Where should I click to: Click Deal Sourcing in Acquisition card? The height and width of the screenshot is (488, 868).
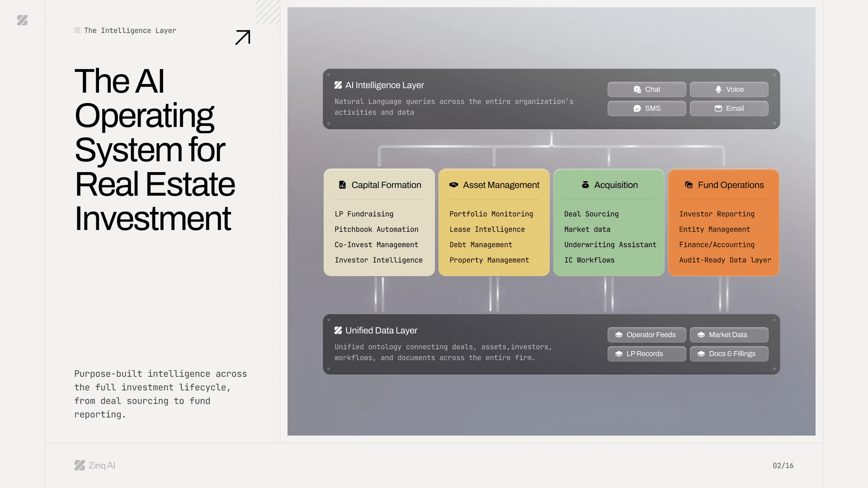pos(591,214)
